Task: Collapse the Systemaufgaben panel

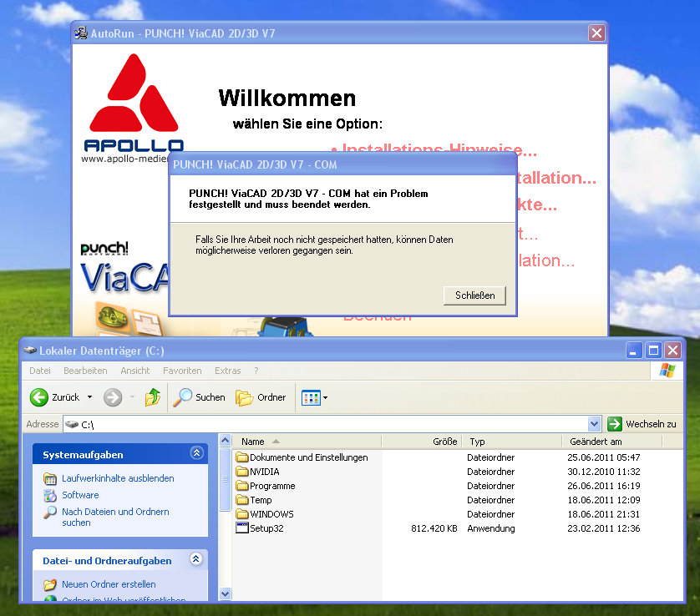Action: [x=196, y=453]
